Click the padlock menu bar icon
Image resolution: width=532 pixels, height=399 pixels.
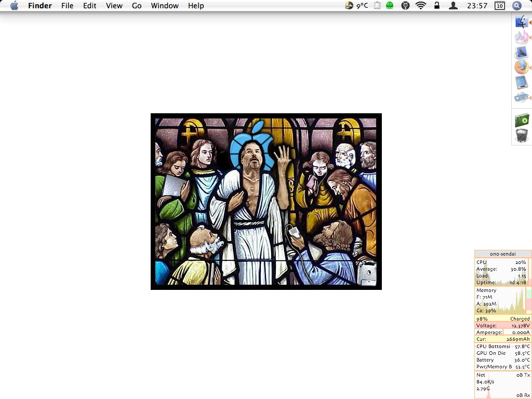[436, 5]
